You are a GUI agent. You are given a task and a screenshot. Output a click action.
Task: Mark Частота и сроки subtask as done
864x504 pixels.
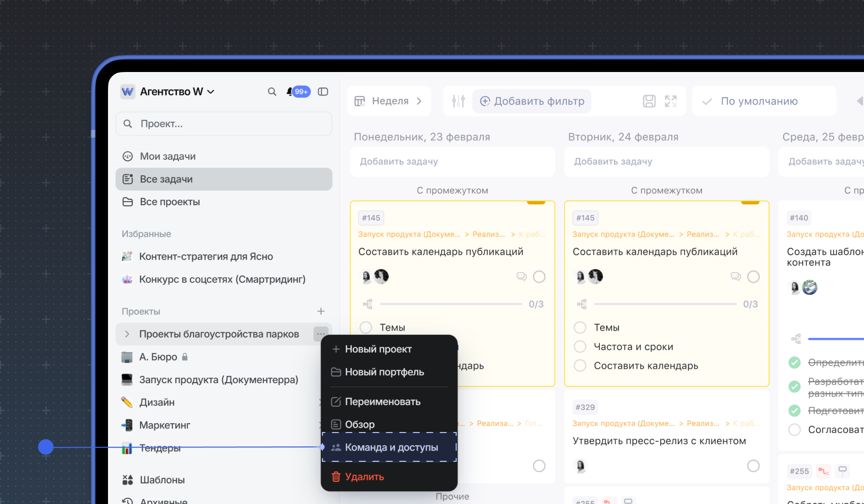point(580,347)
